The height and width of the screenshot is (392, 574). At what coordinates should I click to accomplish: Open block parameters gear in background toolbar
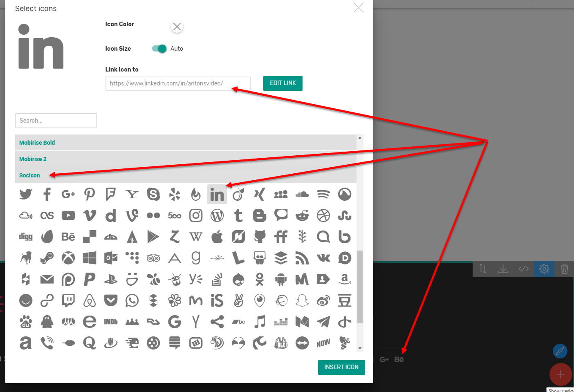pyautogui.click(x=544, y=269)
